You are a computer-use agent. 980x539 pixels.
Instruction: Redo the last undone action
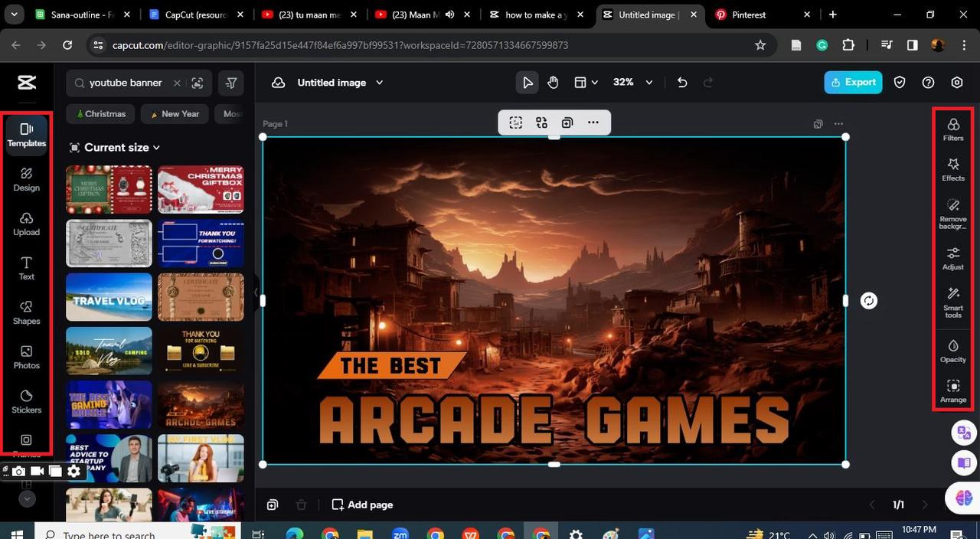(x=708, y=83)
